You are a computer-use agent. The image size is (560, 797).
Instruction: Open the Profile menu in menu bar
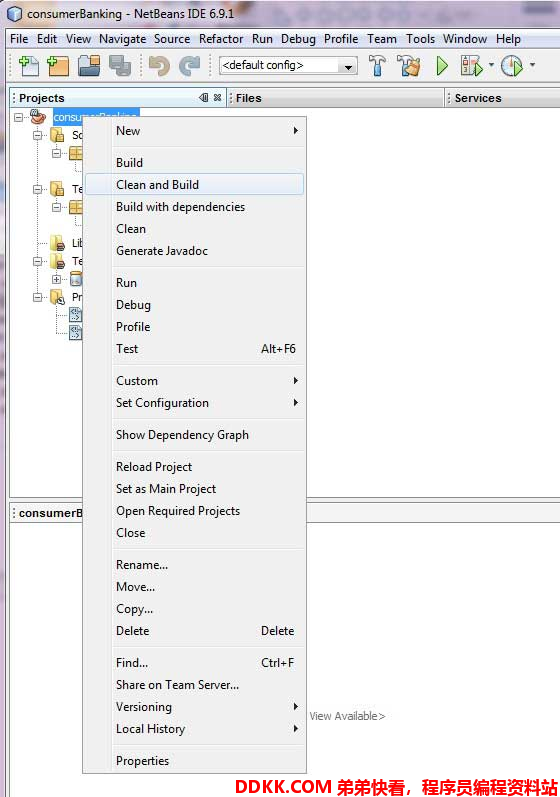pyautogui.click(x=341, y=39)
